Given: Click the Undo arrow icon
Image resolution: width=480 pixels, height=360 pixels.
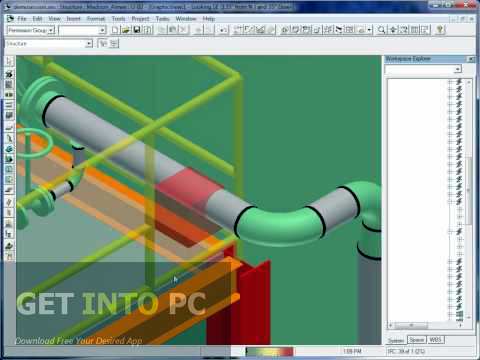Looking at the screenshot, I should click(x=199, y=30).
